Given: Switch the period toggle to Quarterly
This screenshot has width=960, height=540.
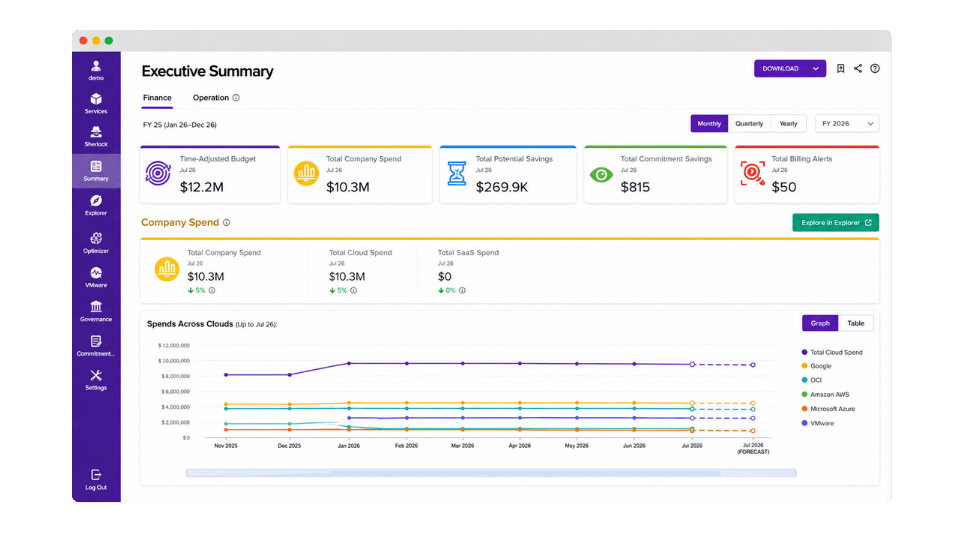Looking at the screenshot, I should 749,124.
